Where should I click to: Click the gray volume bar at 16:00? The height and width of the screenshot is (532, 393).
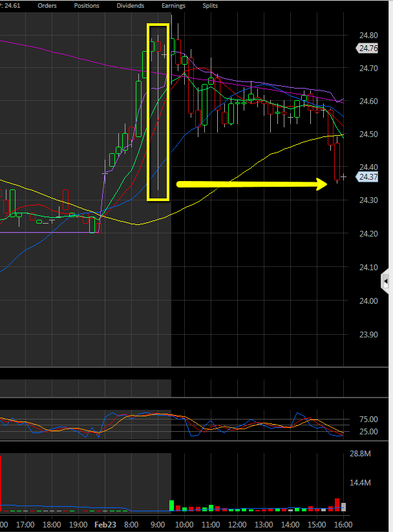click(344, 507)
